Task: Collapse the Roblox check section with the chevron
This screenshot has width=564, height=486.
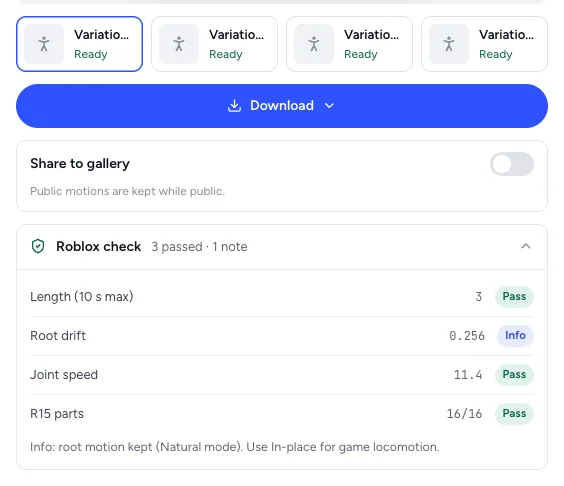Action: coord(526,246)
